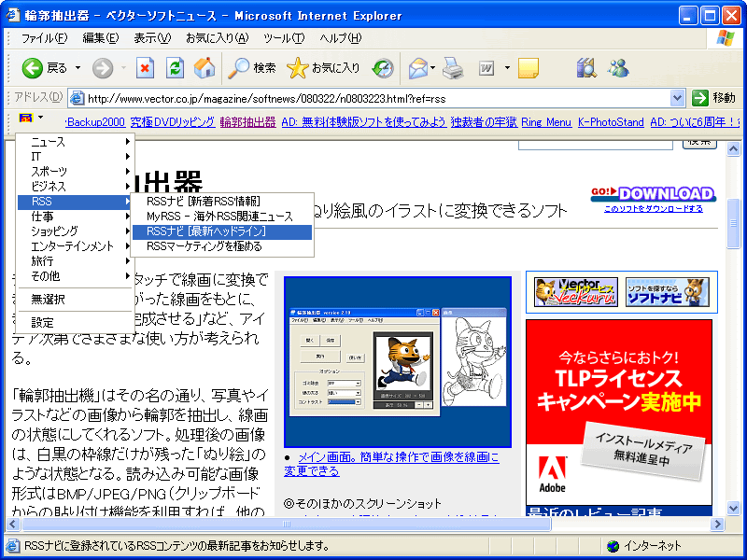
Task: Click the Adobe TLPライセンス advertisement
Action: pos(619,413)
